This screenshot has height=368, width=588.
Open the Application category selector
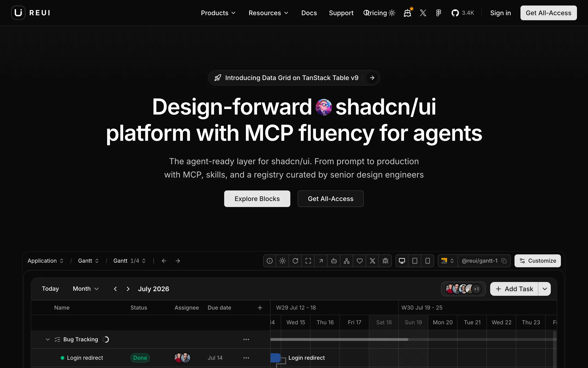[x=45, y=261]
